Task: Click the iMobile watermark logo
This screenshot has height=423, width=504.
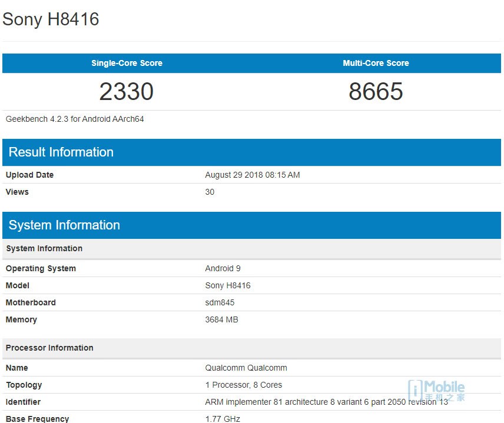Action: [x=437, y=390]
